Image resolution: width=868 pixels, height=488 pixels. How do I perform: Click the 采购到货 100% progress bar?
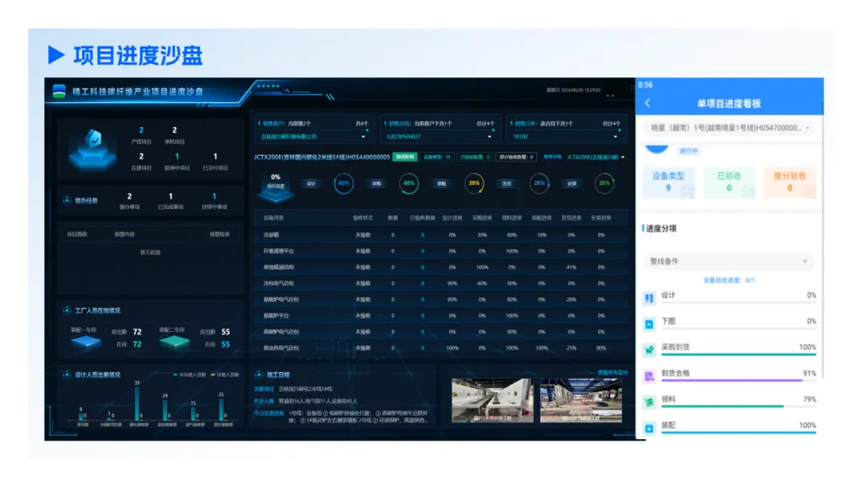(x=739, y=355)
